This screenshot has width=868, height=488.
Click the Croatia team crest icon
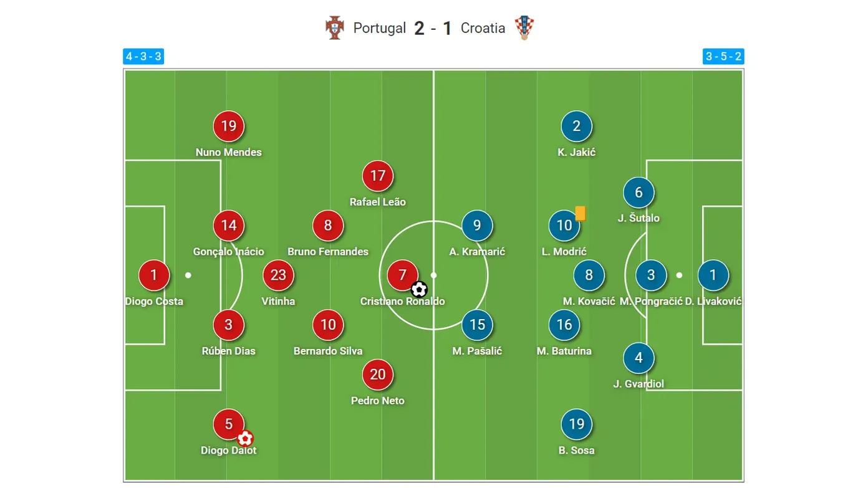coord(524,28)
